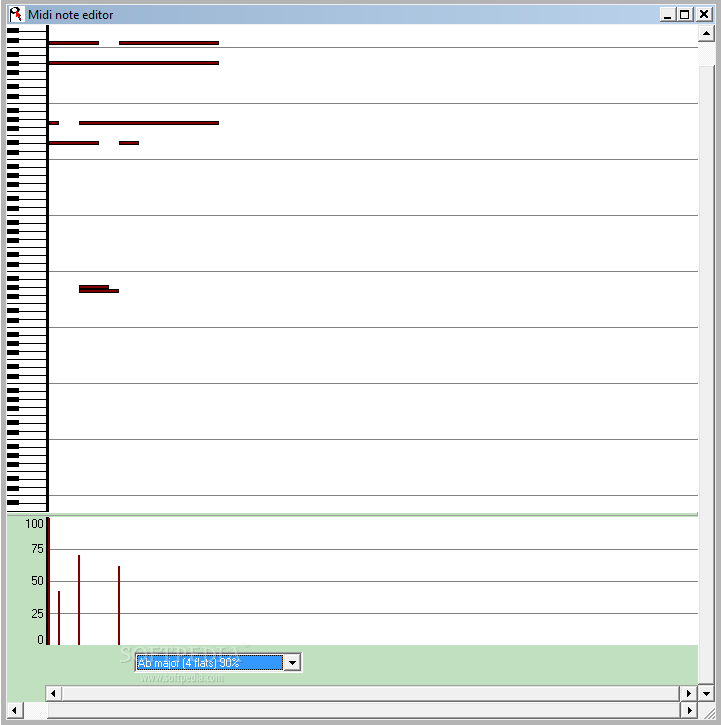
Task: Click the topmost black piano key
Action: coord(13,31)
